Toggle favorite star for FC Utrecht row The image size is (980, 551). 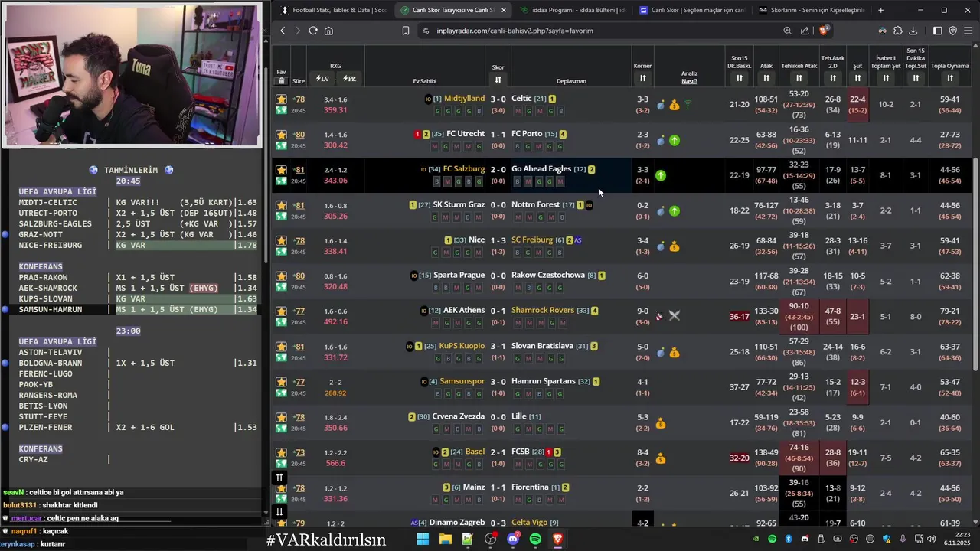click(x=281, y=135)
